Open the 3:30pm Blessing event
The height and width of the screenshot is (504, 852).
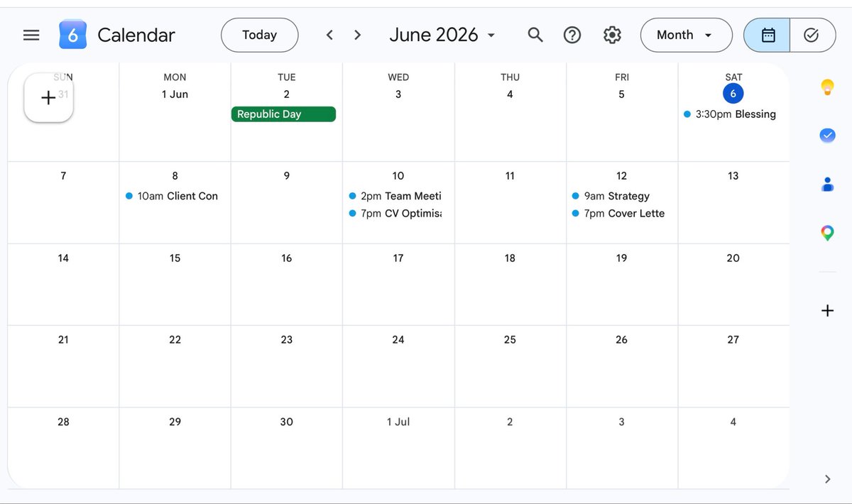click(x=730, y=114)
